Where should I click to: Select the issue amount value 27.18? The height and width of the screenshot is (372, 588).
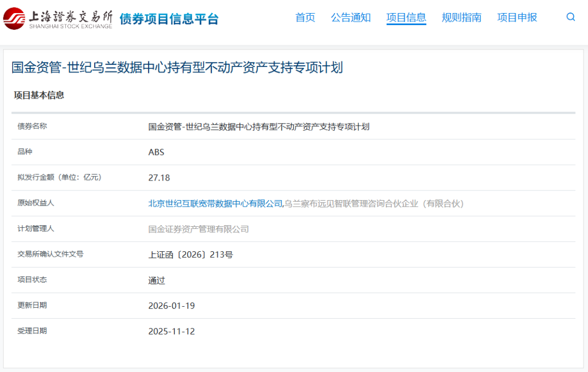coord(158,178)
